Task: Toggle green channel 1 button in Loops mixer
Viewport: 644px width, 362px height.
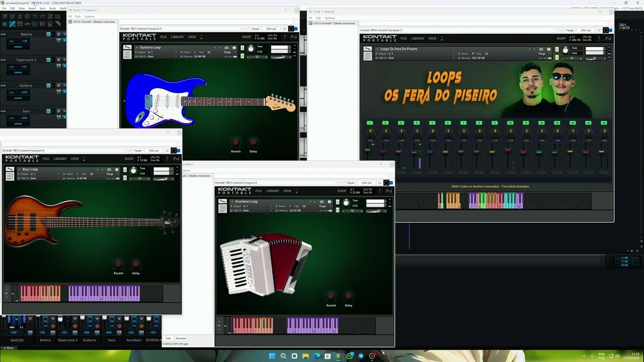Action: point(370,123)
